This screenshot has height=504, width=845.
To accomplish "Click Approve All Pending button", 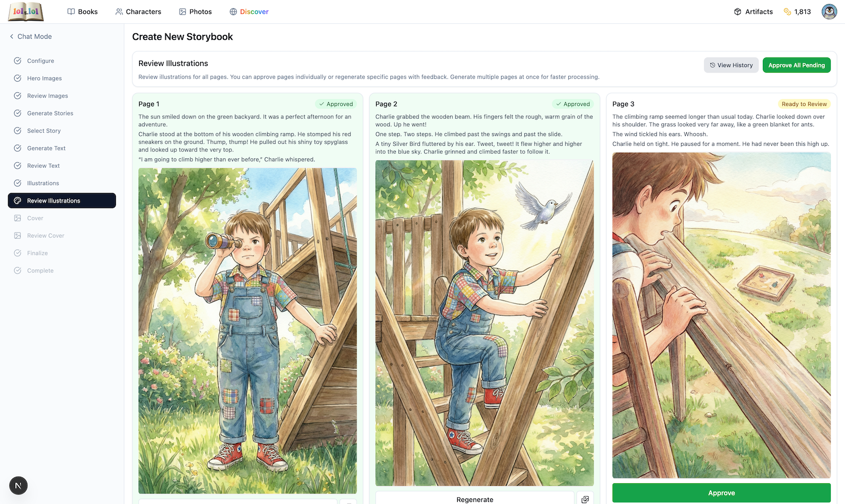I will click(796, 65).
